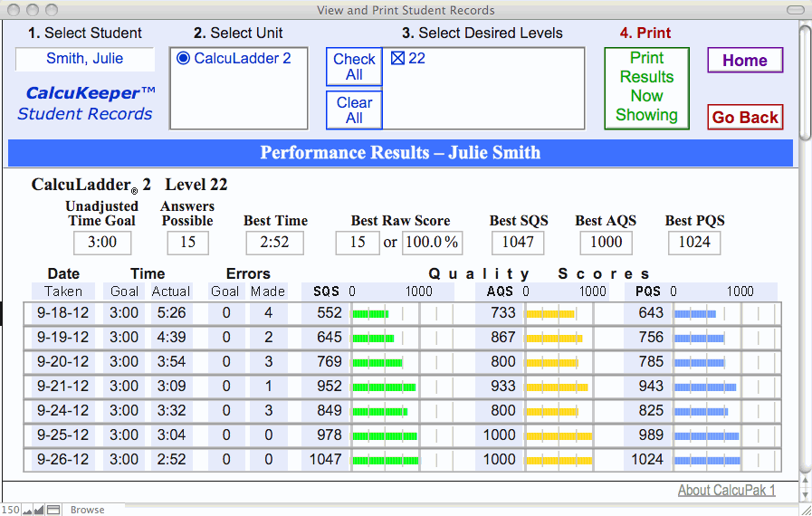This screenshot has height=516, width=812.
Task: Click the Check All button
Action: [354, 67]
